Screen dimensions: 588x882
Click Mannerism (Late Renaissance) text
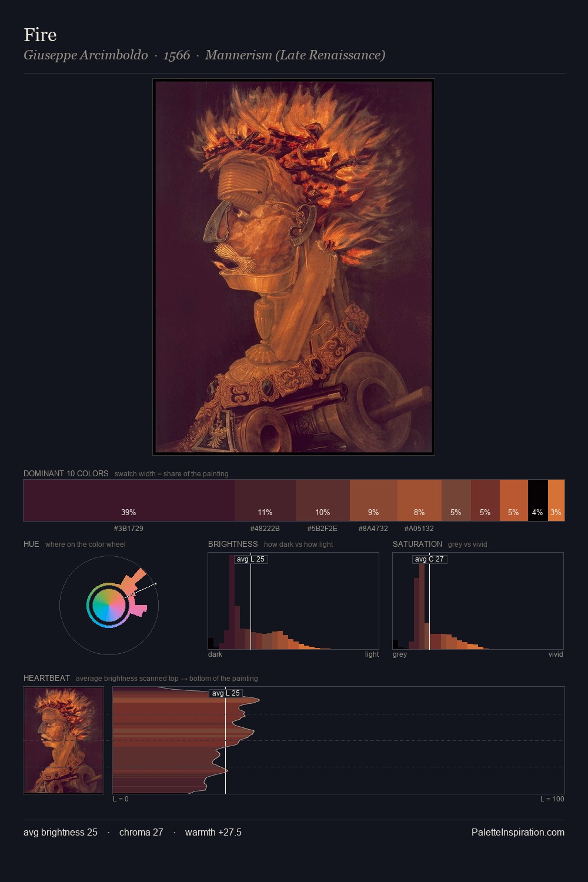pos(295,55)
